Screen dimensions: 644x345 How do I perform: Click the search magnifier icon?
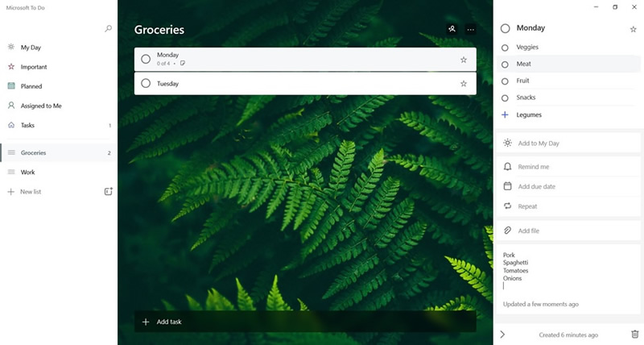coord(108,28)
